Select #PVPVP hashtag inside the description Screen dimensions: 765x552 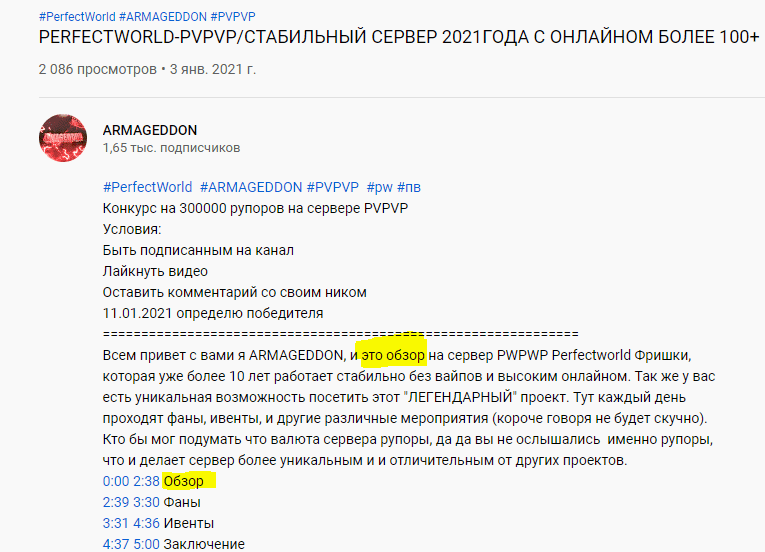[332, 187]
